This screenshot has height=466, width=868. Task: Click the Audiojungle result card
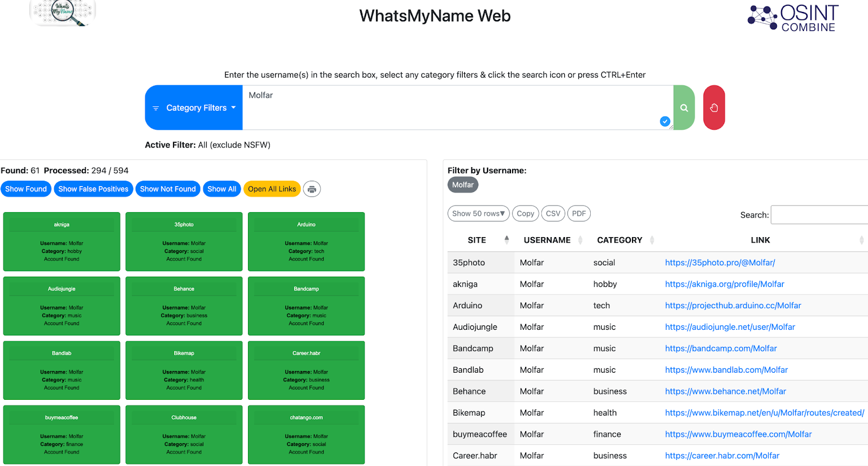[x=62, y=306]
